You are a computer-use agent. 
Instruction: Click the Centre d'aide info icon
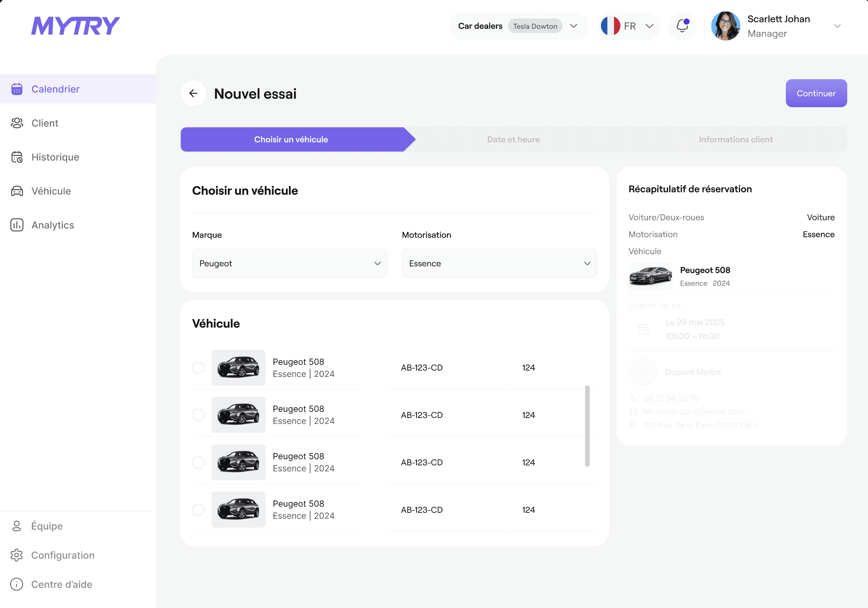click(17, 584)
